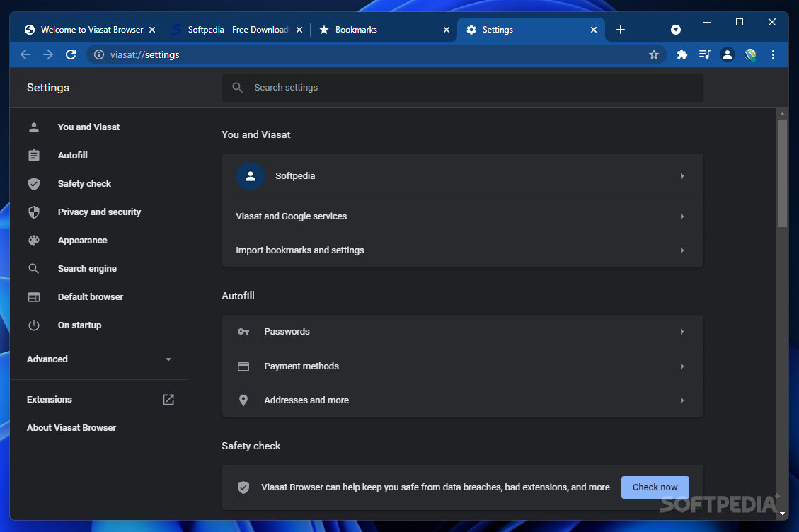The height and width of the screenshot is (532, 799).
Task: Open the tab search dropdown button
Action: (x=676, y=30)
